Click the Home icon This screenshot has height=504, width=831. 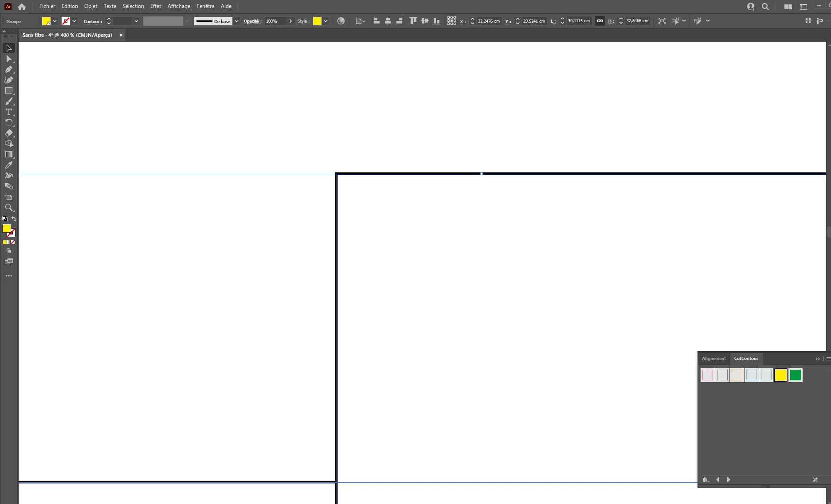click(x=21, y=7)
